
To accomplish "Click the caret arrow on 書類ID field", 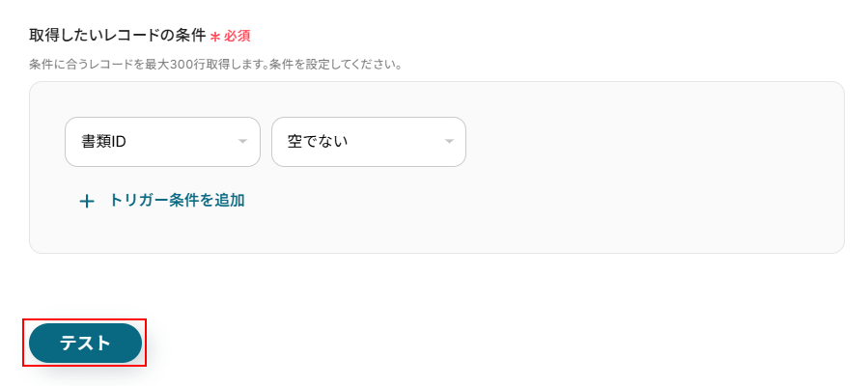I will [x=242, y=142].
